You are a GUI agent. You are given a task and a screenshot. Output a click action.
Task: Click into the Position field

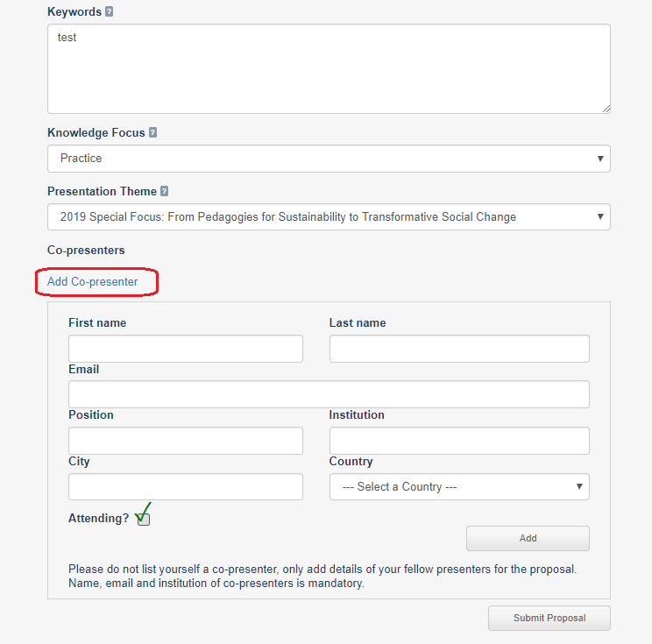(x=186, y=441)
